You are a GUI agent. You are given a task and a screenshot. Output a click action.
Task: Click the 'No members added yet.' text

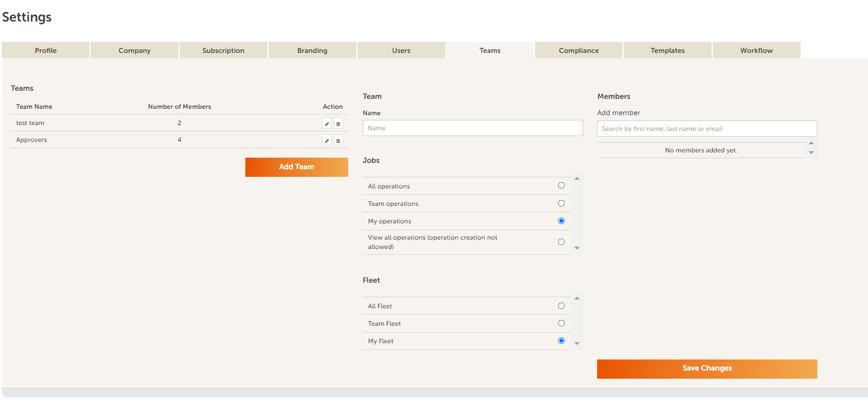pyautogui.click(x=701, y=150)
